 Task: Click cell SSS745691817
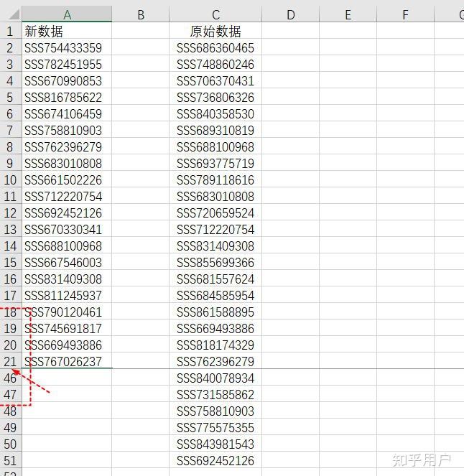(67, 329)
